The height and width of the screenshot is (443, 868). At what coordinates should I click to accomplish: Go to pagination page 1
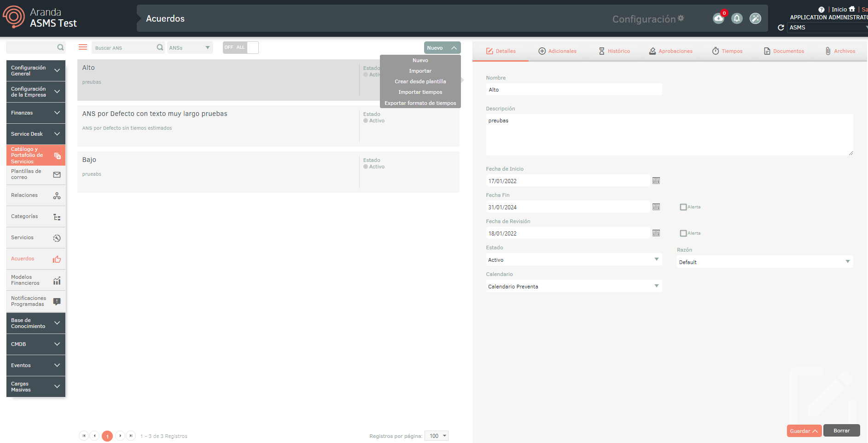click(x=107, y=436)
